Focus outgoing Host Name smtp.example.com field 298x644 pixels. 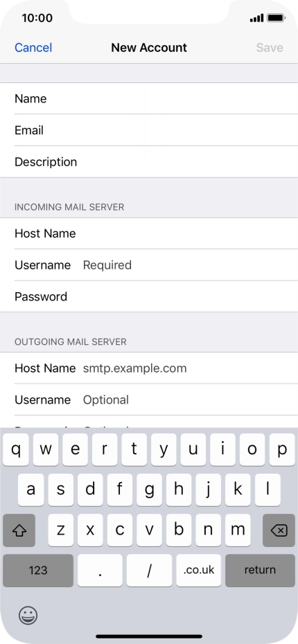[x=149, y=368]
